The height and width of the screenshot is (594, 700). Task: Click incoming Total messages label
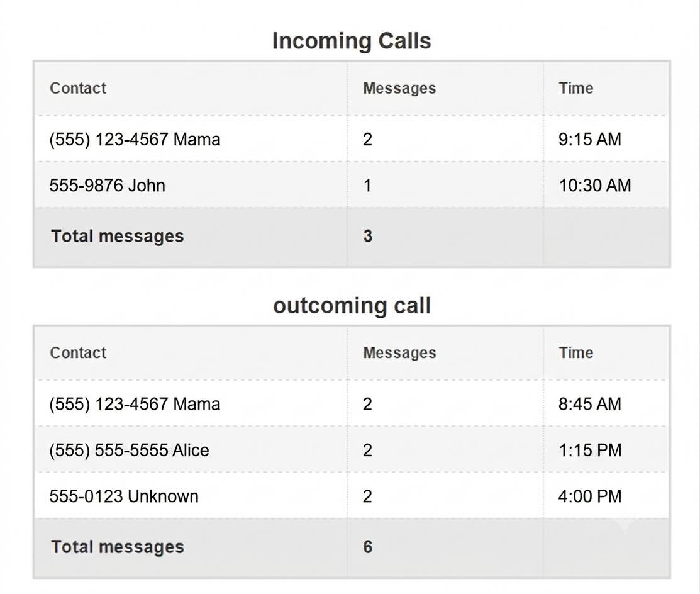tap(118, 236)
